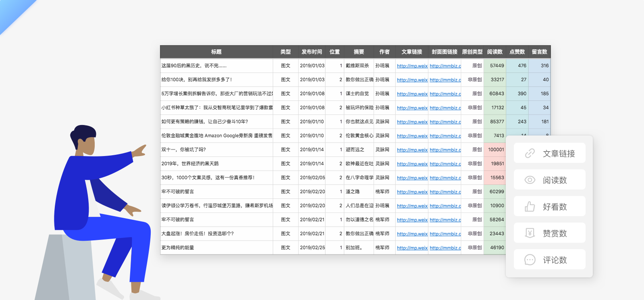The width and height of the screenshot is (644, 300).
Task: Click the 发布时间 column header
Action: 312,52
